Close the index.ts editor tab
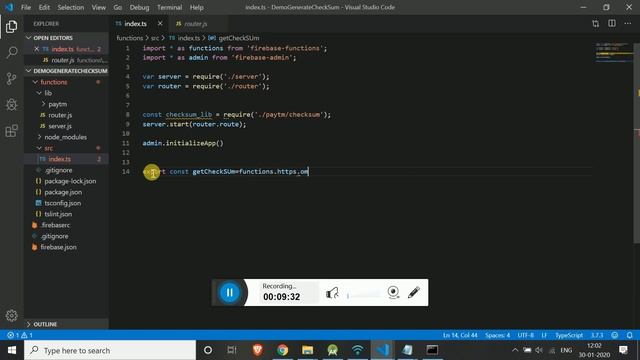Viewport: 640px width, 360px height. (x=160, y=24)
